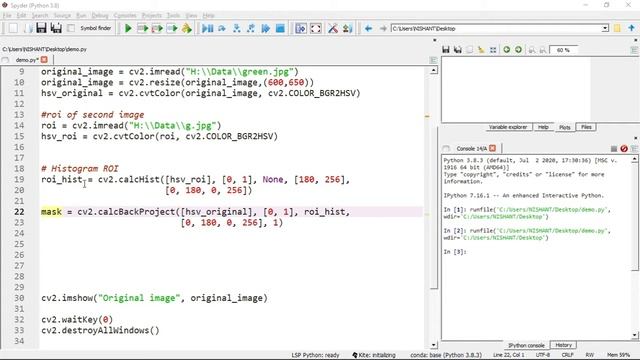Save all plots icon in Plots pane
This screenshot has height=360, width=640.
(x=458, y=50)
